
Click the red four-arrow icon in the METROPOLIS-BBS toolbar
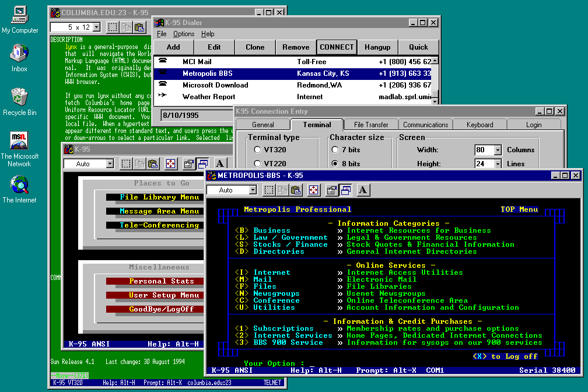314,190
